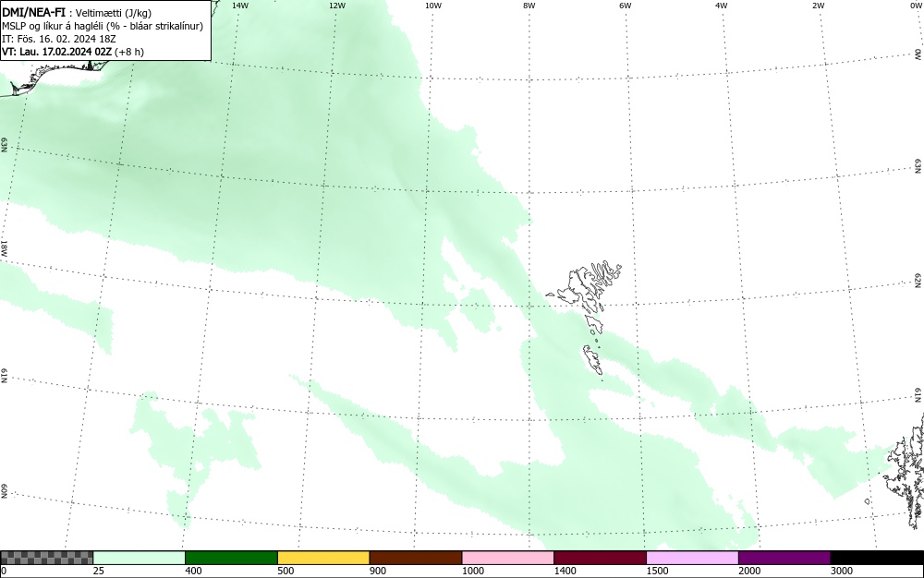
Task: Click the 'IT: Fös. 16. 02. 2024 18Z' line
Action: 59,39
